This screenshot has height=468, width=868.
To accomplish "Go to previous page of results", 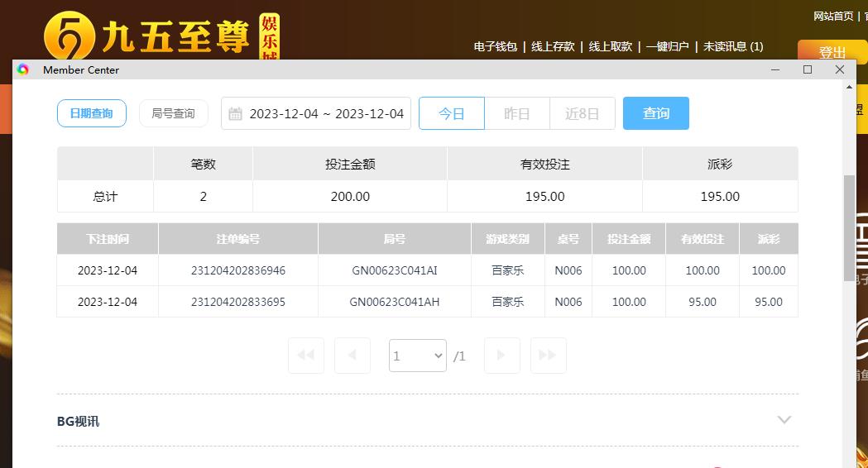I will pyautogui.click(x=352, y=356).
